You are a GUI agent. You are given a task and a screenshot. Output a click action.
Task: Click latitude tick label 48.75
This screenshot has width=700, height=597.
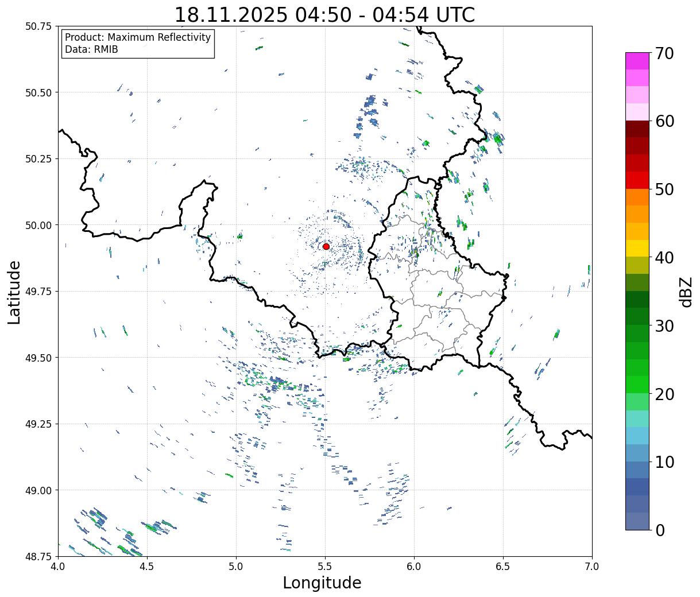tap(38, 556)
